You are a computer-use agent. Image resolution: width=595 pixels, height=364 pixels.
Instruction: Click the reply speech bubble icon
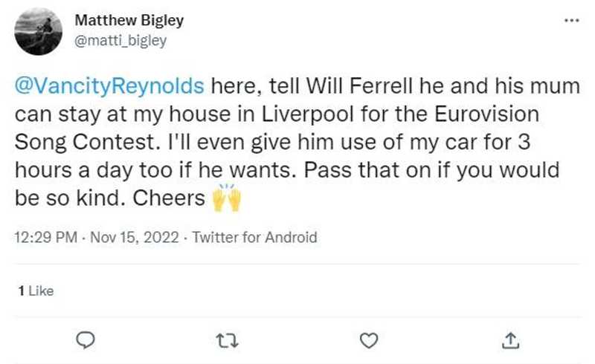point(86,340)
